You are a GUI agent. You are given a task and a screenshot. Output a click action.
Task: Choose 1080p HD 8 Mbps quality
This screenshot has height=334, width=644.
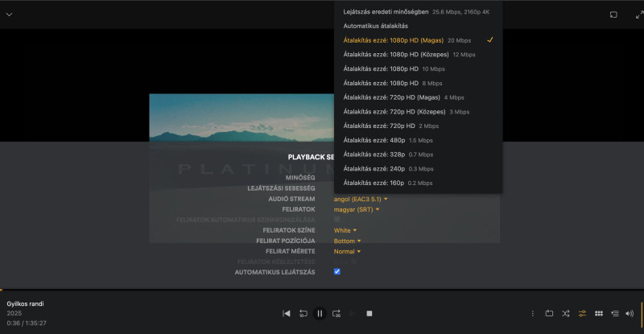pyautogui.click(x=418, y=83)
